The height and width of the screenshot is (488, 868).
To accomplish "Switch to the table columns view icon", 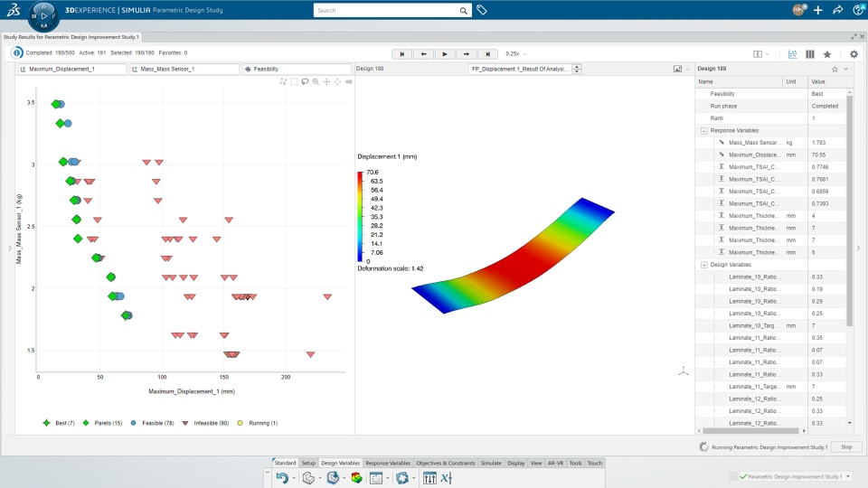I will [x=810, y=54].
